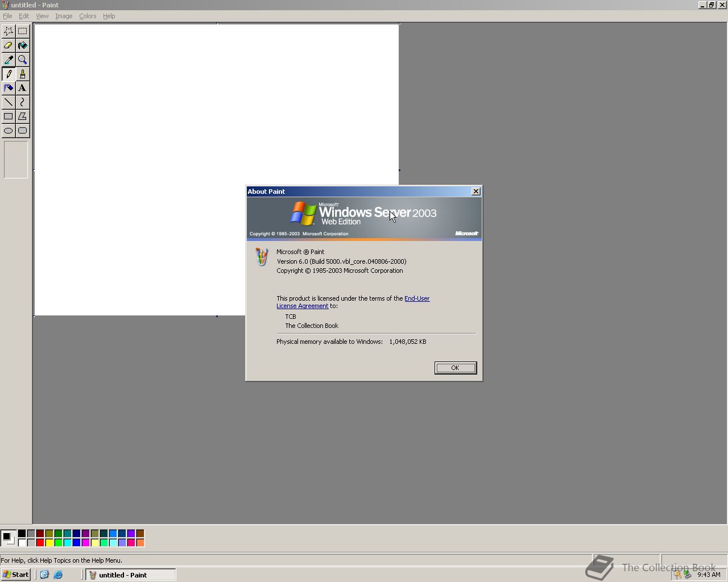
Task: Choose the Rounded Rectangle tool
Action: [x=22, y=131]
